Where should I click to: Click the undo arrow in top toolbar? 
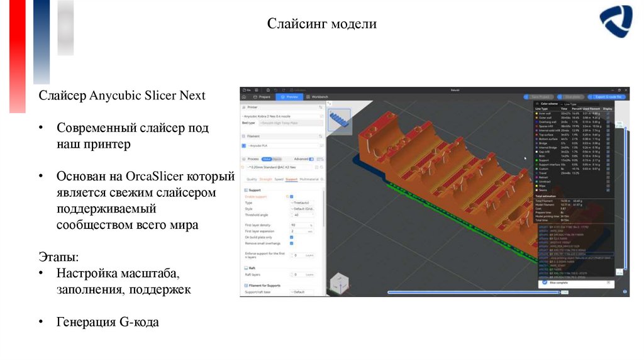point(276,90)
